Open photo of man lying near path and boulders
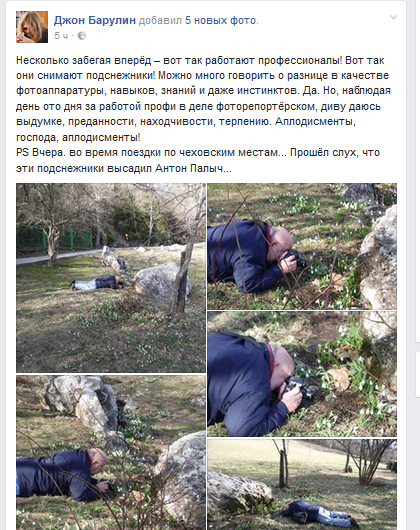 click(x=111, y=278)
